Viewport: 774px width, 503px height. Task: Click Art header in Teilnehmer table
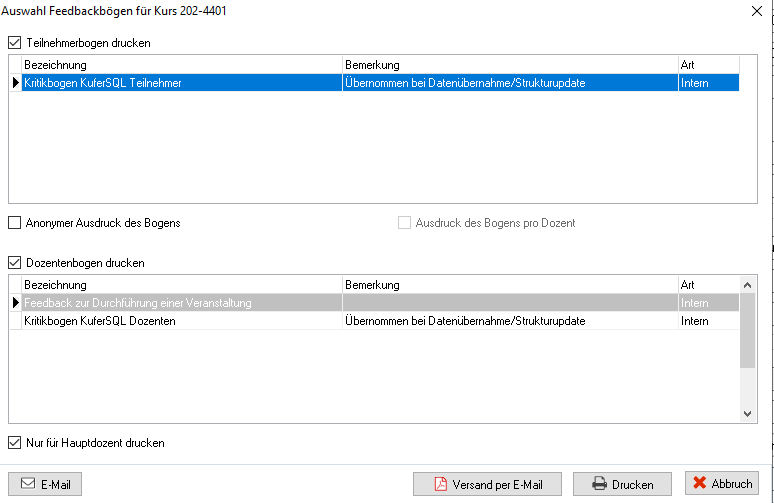coord(709,65)
